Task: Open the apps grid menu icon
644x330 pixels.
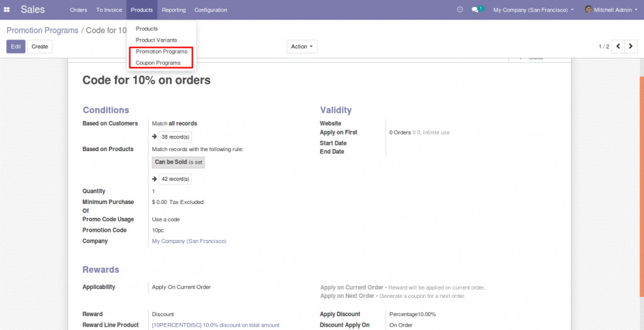Action: pyautogui.click(x=6, y=9)
